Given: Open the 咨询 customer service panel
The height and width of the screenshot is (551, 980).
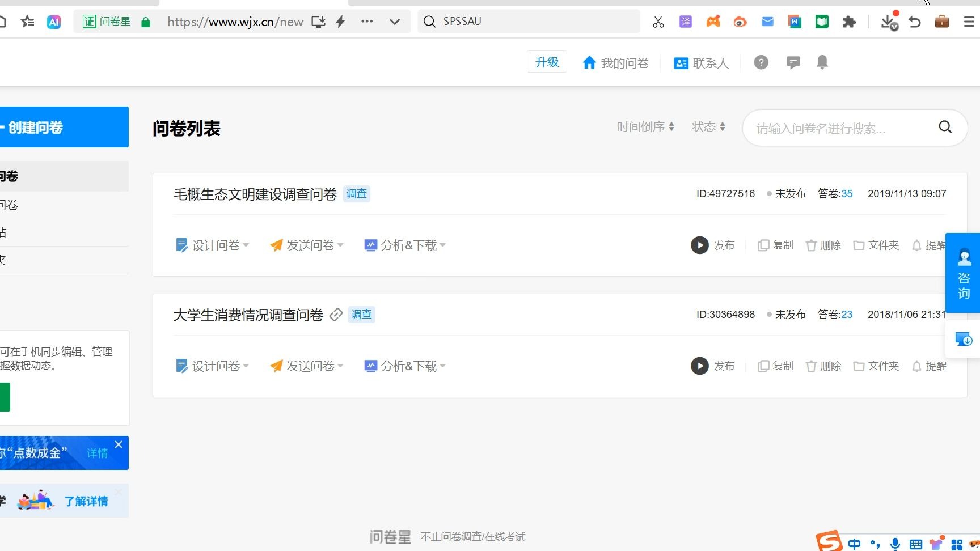Looking at the screenshot, I should [x=964, y=275].
